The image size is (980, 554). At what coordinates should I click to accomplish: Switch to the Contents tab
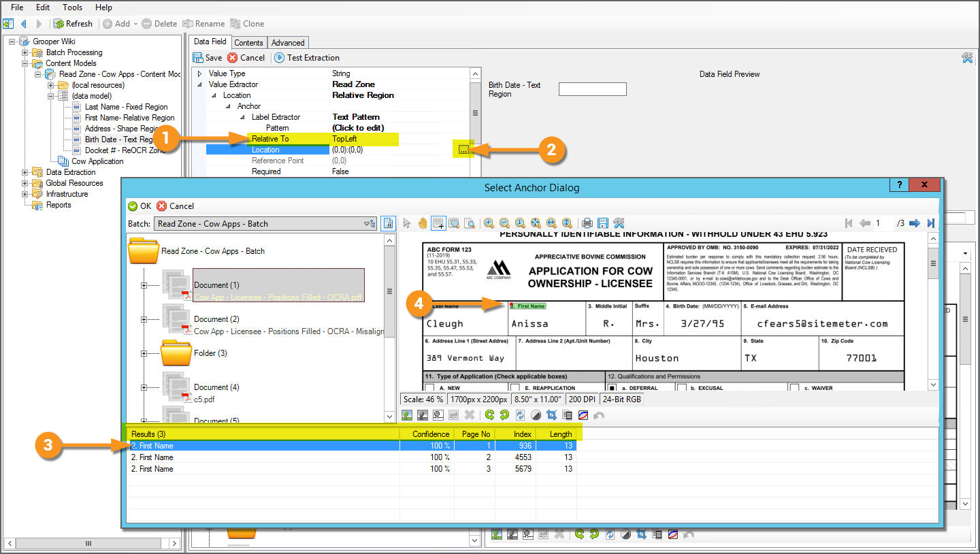(248, 43)
